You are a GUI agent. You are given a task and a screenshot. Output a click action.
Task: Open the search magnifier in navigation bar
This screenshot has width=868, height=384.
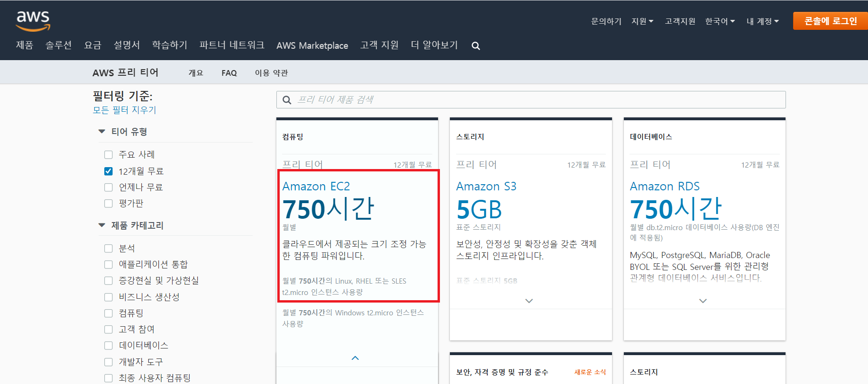[476, 46]
